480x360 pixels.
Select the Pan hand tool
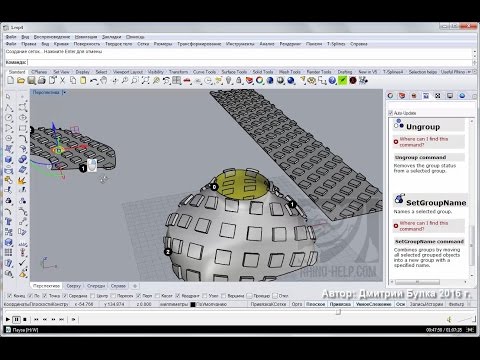(x=104, y=80)
